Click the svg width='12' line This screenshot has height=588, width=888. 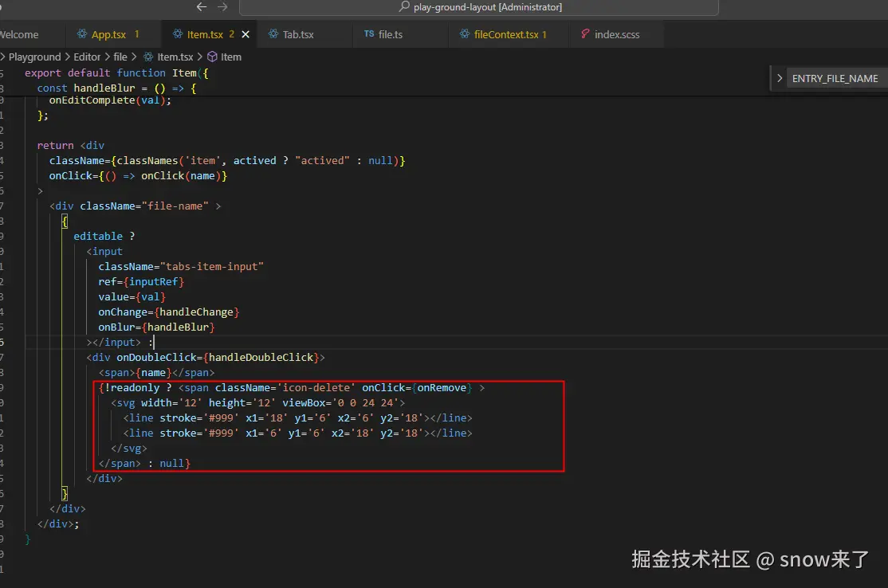click(x=257, y=403)
